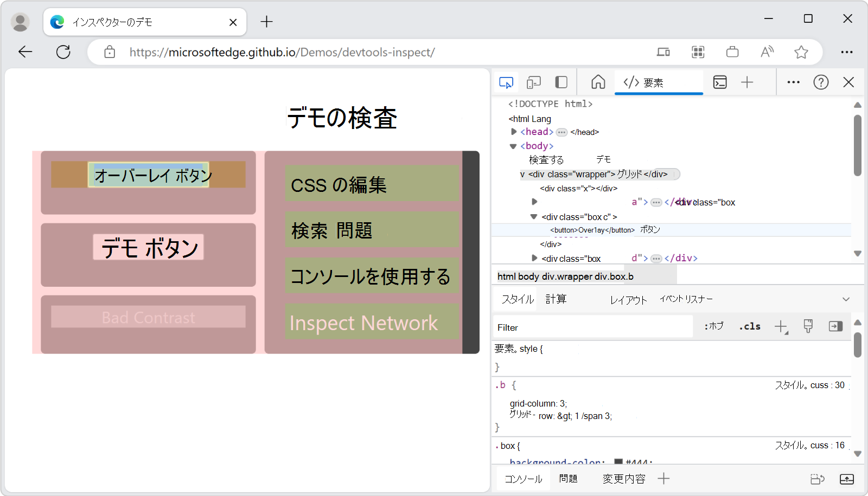The height and width of the screenshot is (496, 868).
Task: Expand the head element node
Action: point(513,131)
